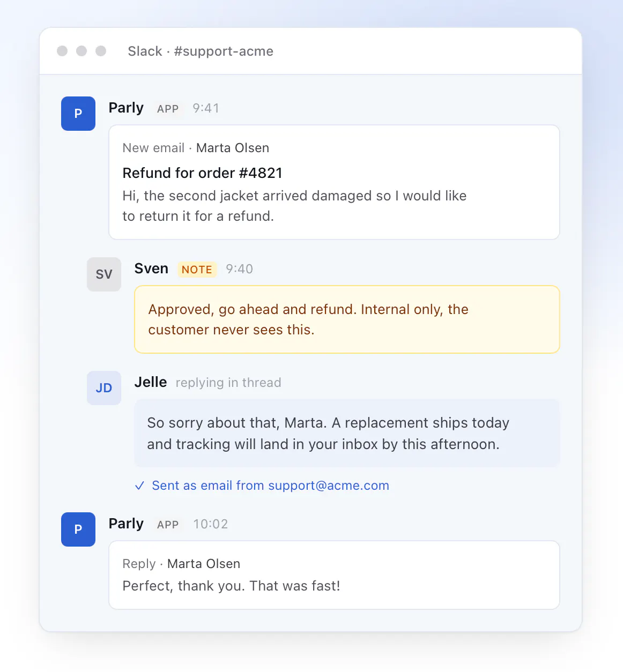The width and height of the screenshot is (623, 672).
Task: Click Sven's yellow internal note
Action: point(347,319)
